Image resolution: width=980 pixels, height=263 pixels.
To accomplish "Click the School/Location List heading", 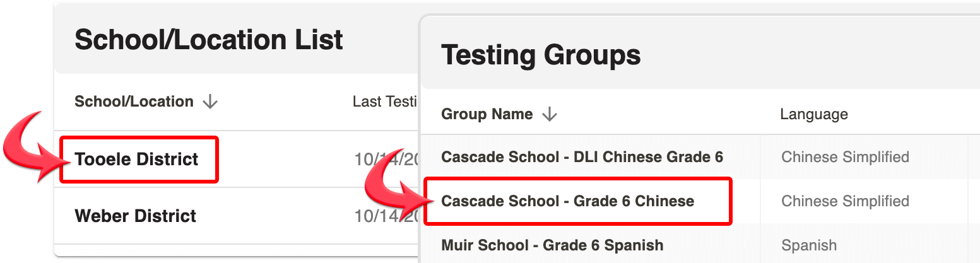I will pos(209,40).
